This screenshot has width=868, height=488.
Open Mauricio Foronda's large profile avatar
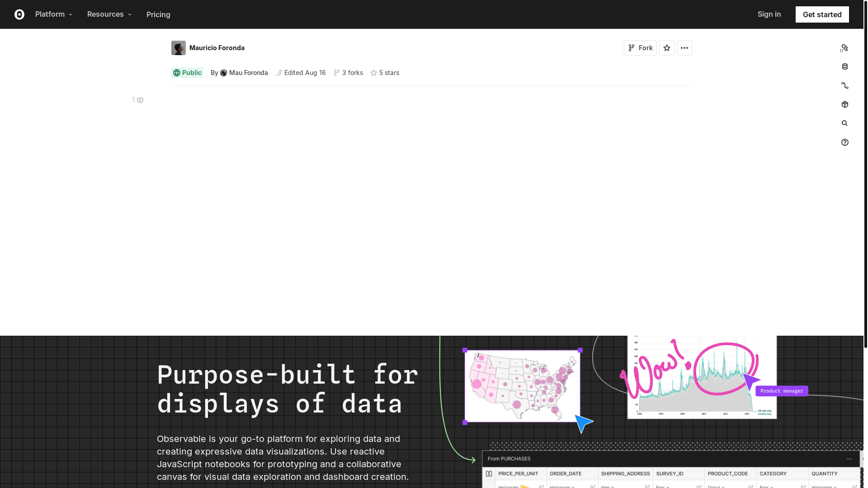point(179,48)
